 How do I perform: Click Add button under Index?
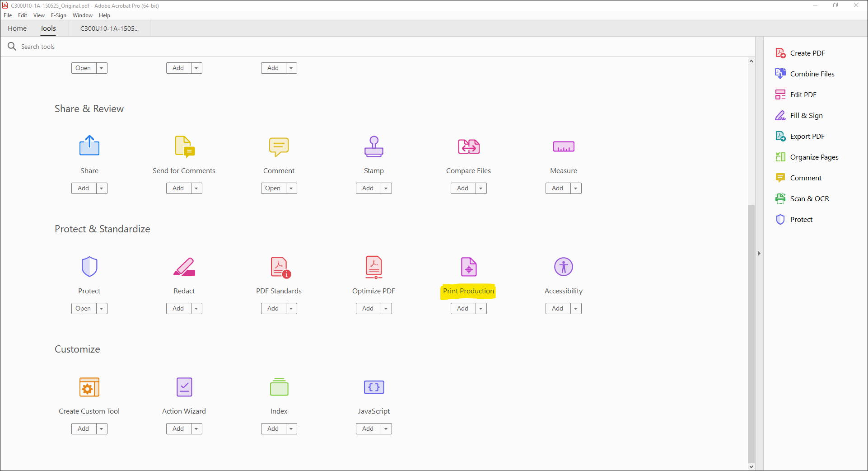click(274, 429)
